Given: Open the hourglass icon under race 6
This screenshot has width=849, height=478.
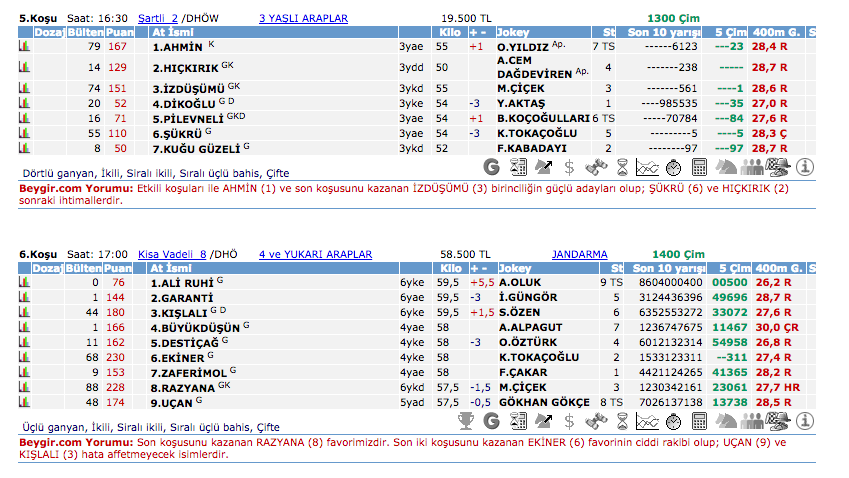Looking at the screenshot, I should click(622, 418).
